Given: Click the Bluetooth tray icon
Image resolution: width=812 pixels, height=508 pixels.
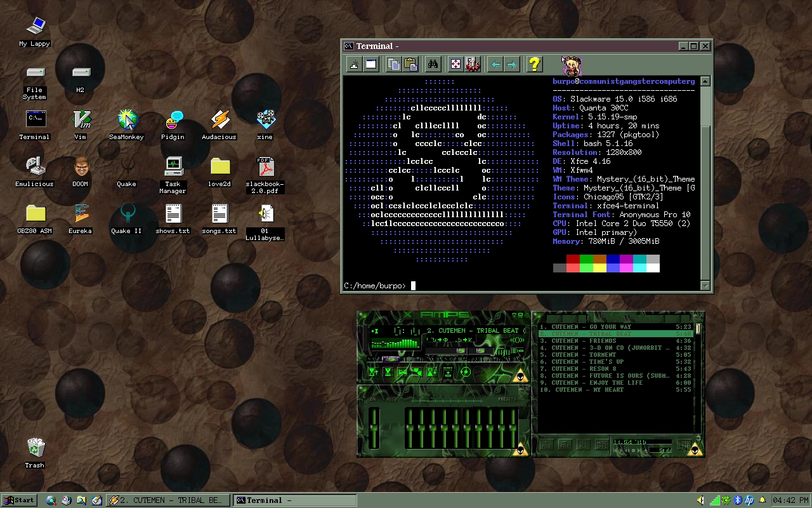Looking at the screenshot, I should pyautogui.click(x=738, y=500).
